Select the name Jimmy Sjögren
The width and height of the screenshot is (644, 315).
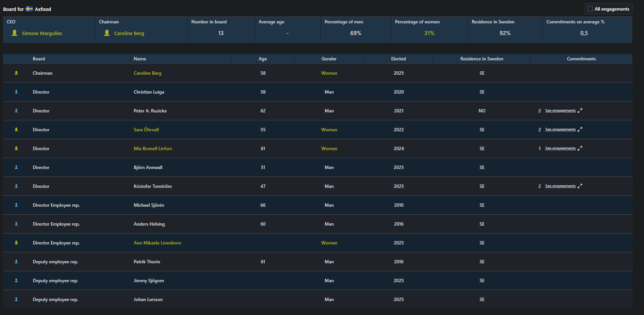click(x=149, y=281)
